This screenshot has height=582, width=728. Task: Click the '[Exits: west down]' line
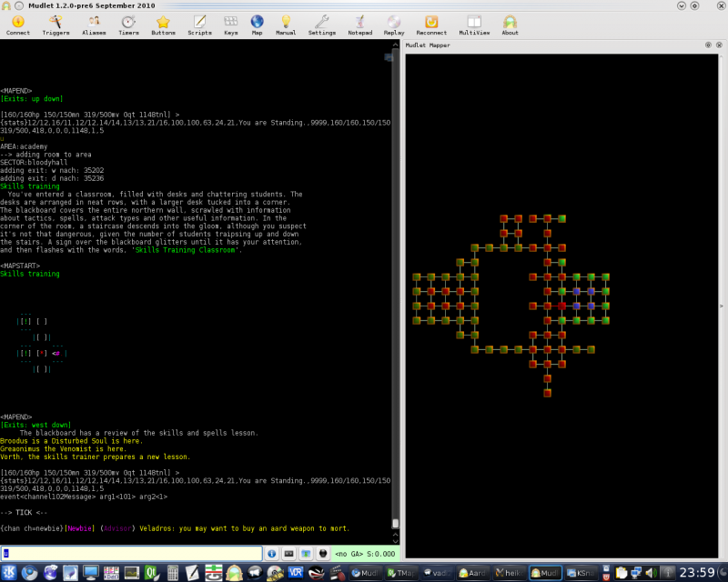tap(35, 425)
